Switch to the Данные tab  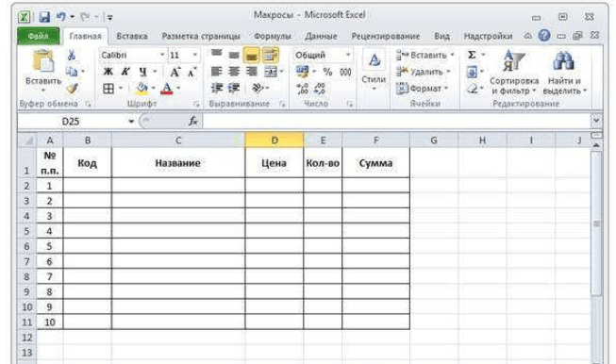321,36
